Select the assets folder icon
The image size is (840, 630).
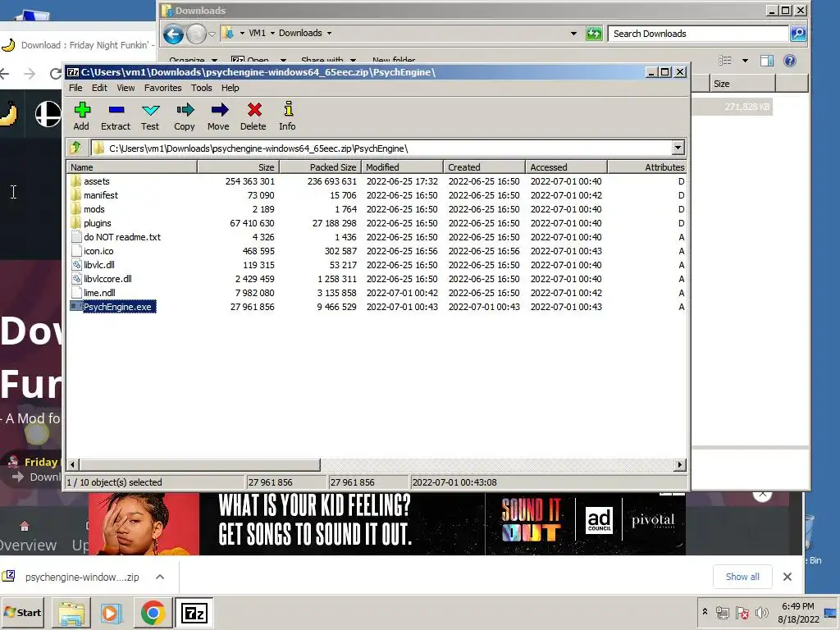75,181
